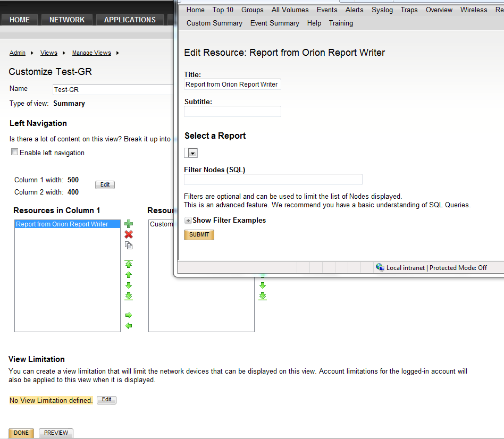Open the Events menu item

pos(327,10)
